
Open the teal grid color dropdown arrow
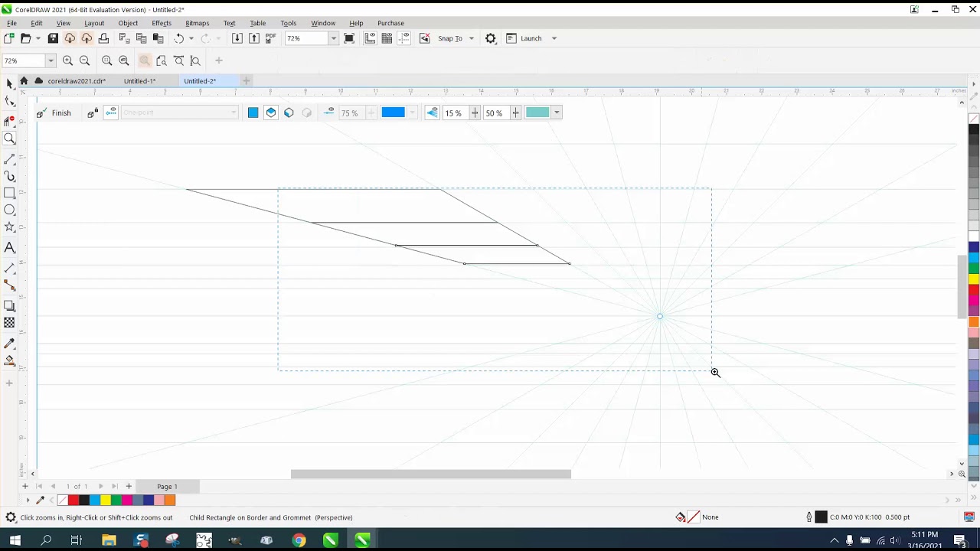[557, 112]
